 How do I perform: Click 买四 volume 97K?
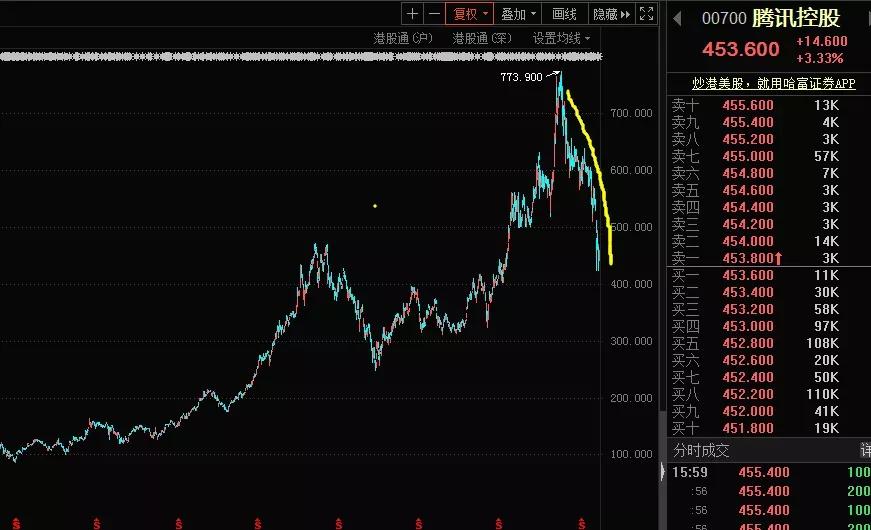click(827, 326)
